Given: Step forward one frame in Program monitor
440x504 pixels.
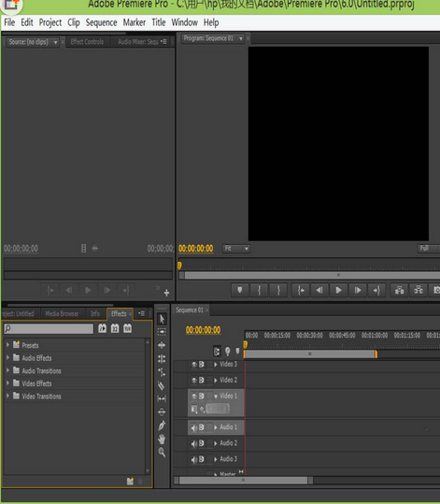Looking at the screenshot, I should pyautogui.click(x=358, y=290).
